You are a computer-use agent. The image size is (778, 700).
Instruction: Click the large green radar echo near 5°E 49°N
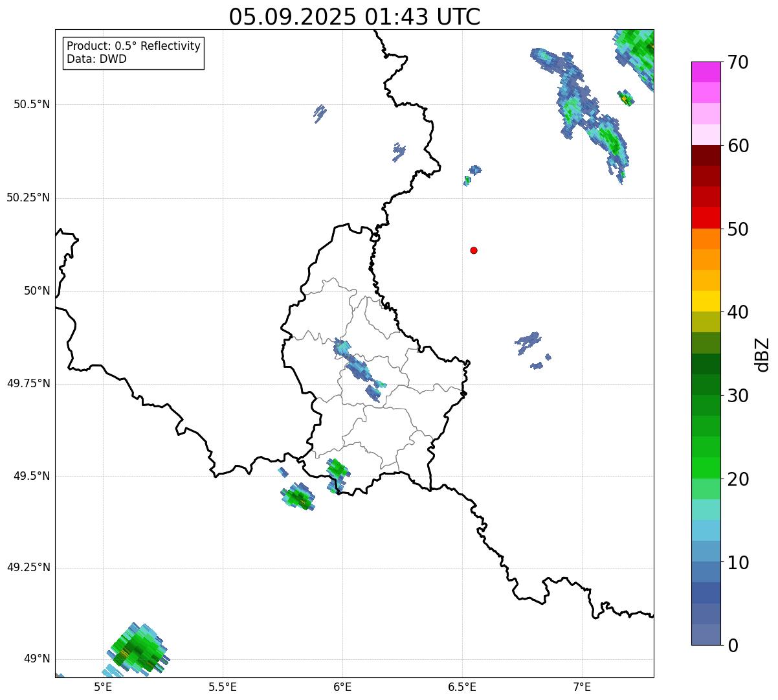[138, 649]
